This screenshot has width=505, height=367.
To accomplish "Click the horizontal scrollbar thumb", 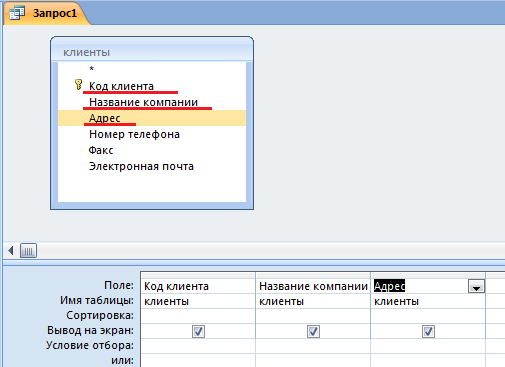I will [28, 251].
